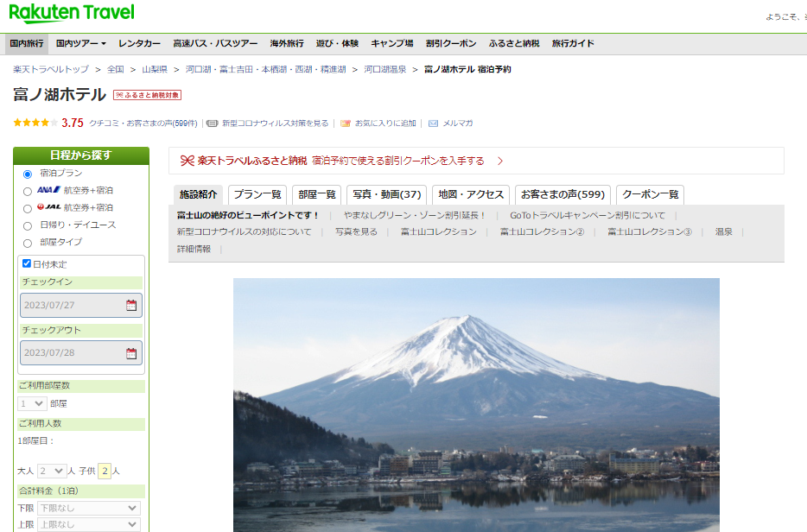Click the mail magazine envelope icon

pyautogui.click(x=433, y=123)
